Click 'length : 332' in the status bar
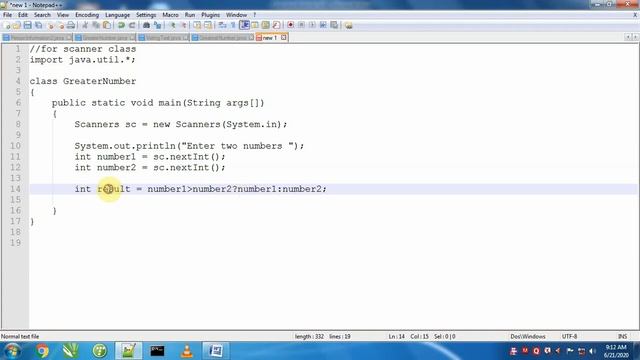The width and height of the screenshot is (640, 360). (309, 337)
